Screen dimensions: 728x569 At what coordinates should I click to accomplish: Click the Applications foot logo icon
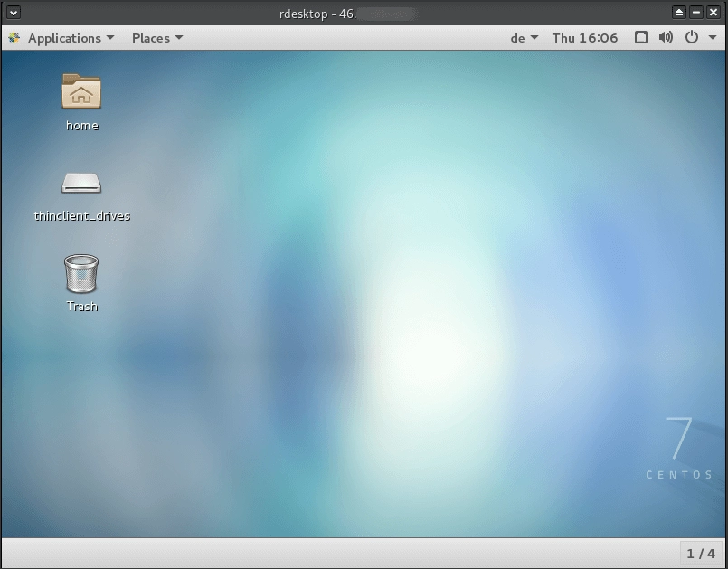coord(14,38)
